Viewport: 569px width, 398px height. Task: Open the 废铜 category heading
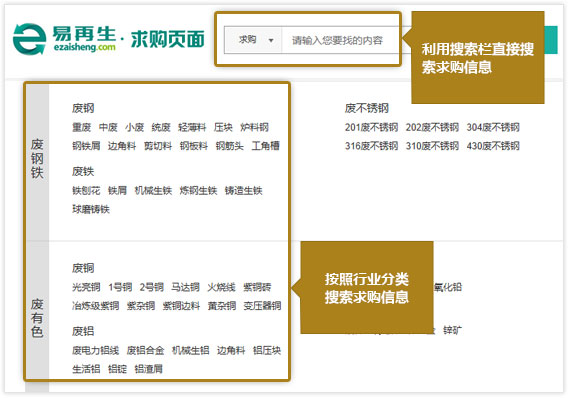pos(83,268)
